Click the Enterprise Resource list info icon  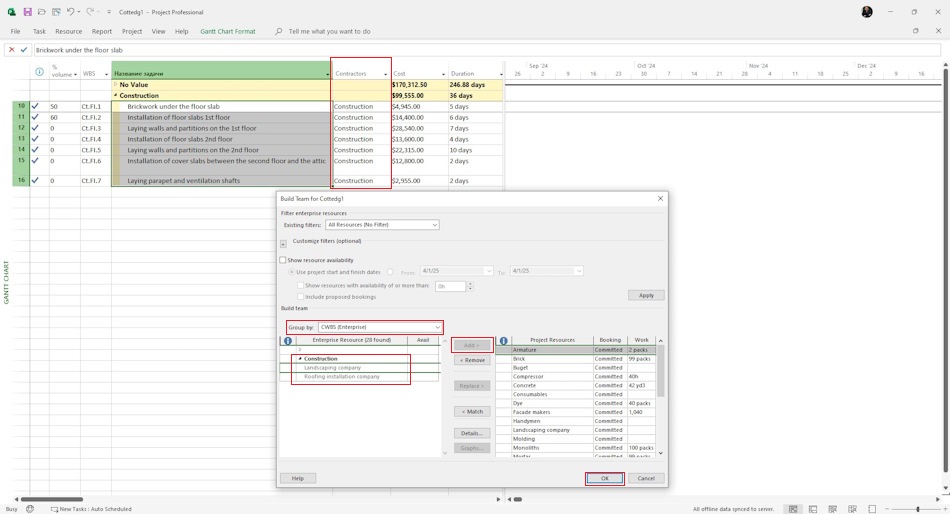tap(288, 341)
